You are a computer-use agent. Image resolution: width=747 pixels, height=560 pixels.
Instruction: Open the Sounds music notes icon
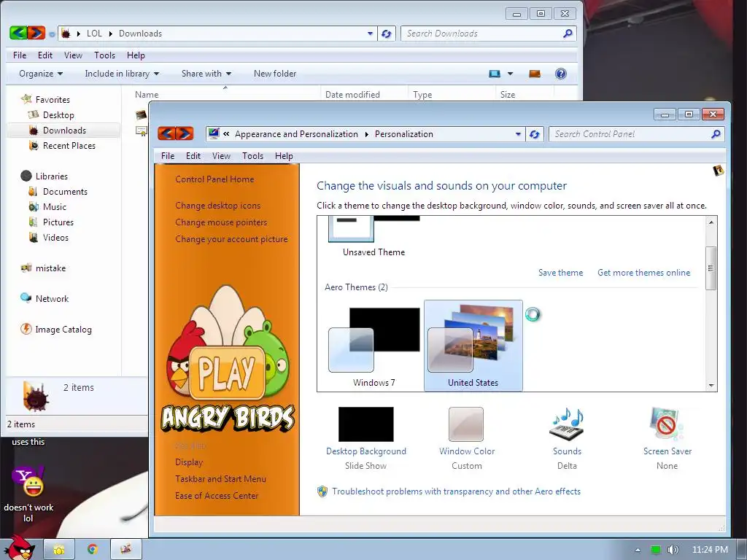(567, 425)
